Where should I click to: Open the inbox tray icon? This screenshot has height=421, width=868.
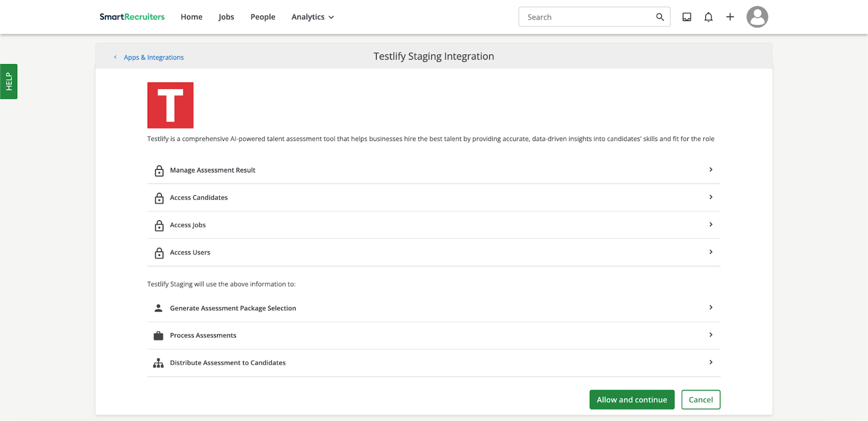(x=687, y=17)
